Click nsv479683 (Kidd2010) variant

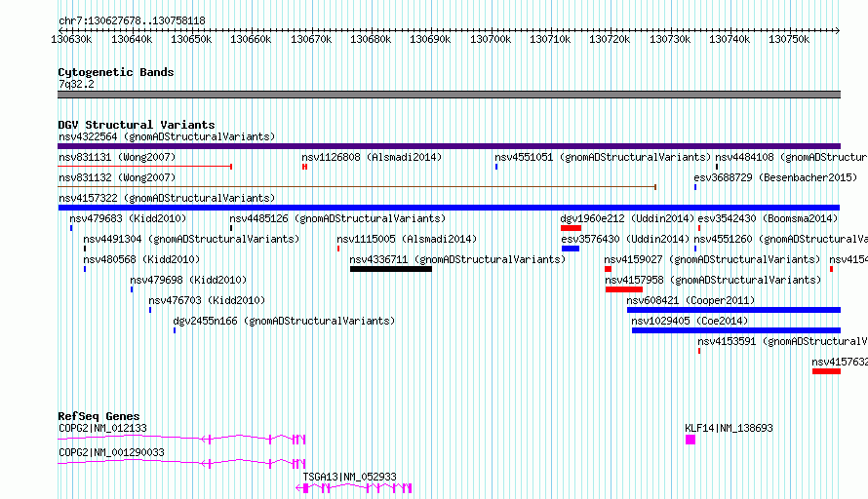coord(128,218)
